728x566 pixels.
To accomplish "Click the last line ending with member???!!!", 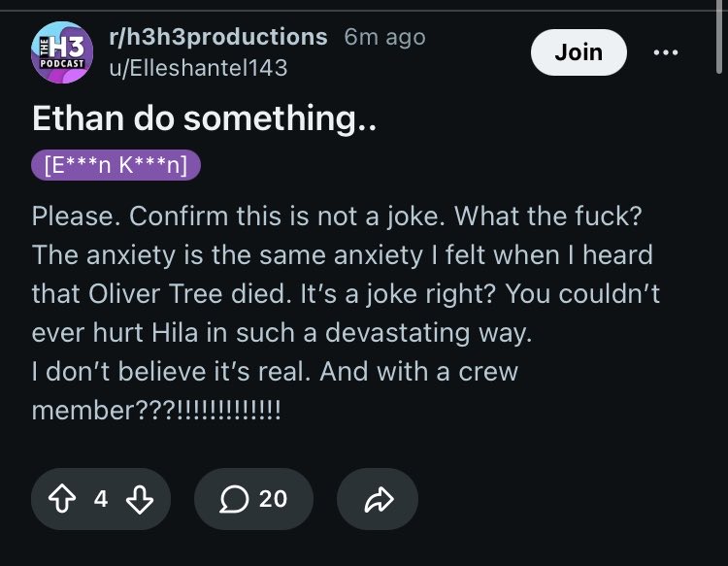I will click(156, 411).
